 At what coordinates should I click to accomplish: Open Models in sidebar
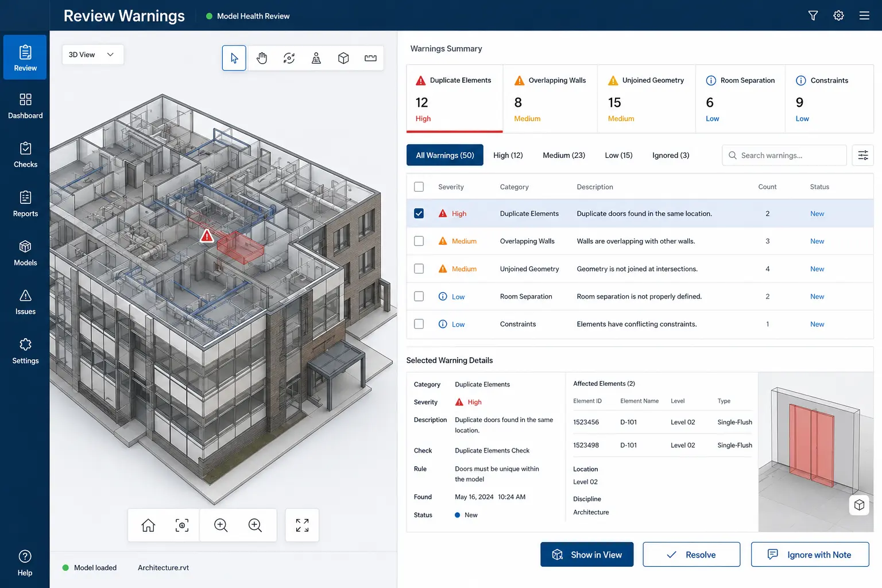click(25, 253)
